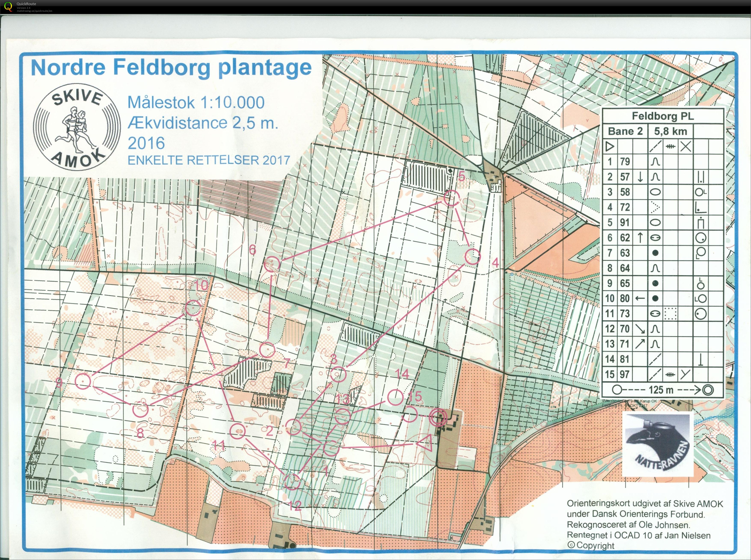
Task: Click control code 71 in the description table
Action: click(x=625, y=344)
